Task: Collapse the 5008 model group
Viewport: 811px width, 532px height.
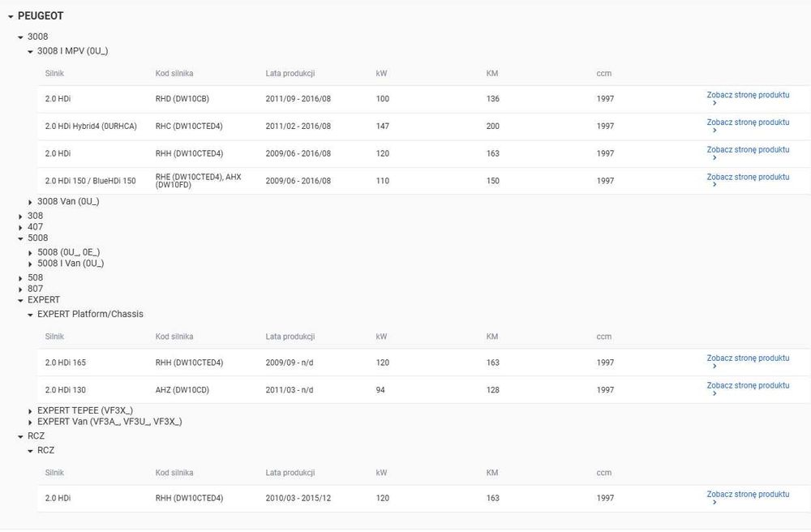Action: 20,239
